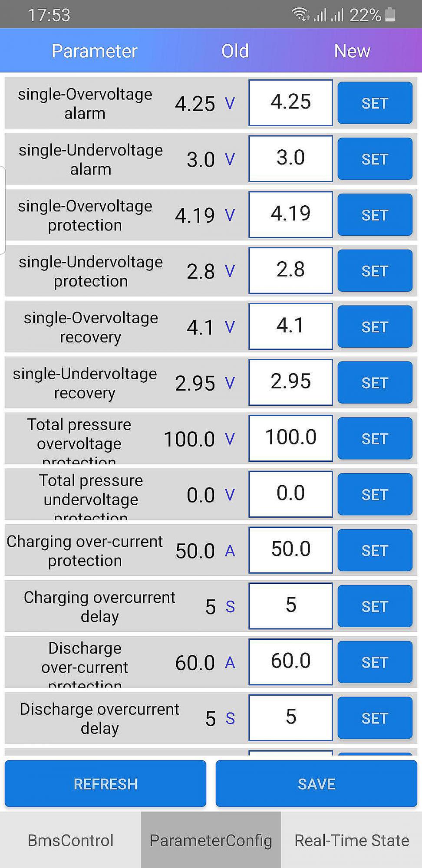Tap the single-Undervoltage recovery new value box
The image size is (422, 868).
[290, 382]
